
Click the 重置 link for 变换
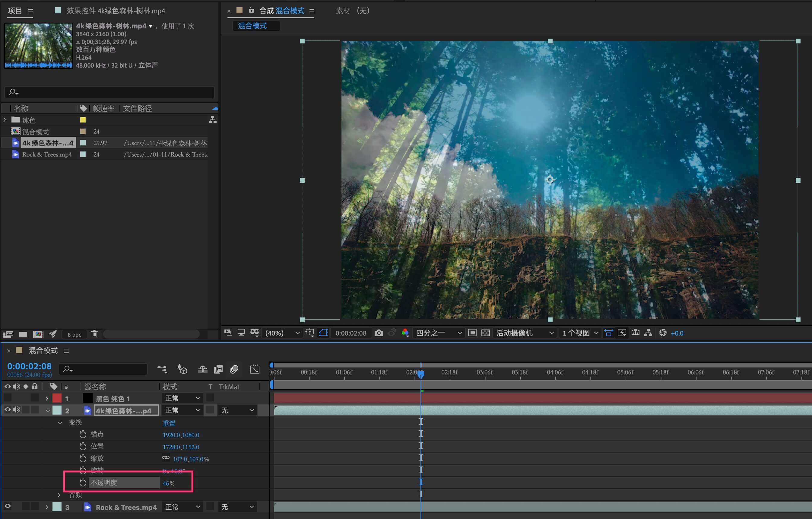pos(169,423)
